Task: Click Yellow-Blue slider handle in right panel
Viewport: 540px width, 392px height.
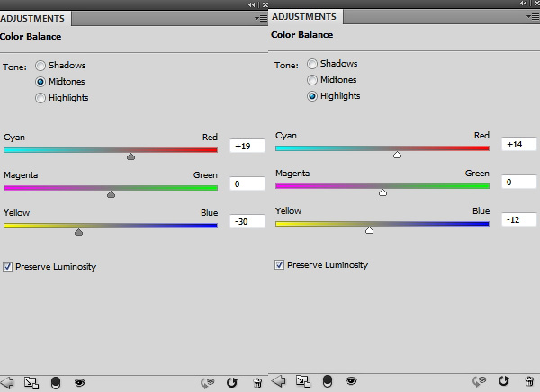Action: [370, 230]
